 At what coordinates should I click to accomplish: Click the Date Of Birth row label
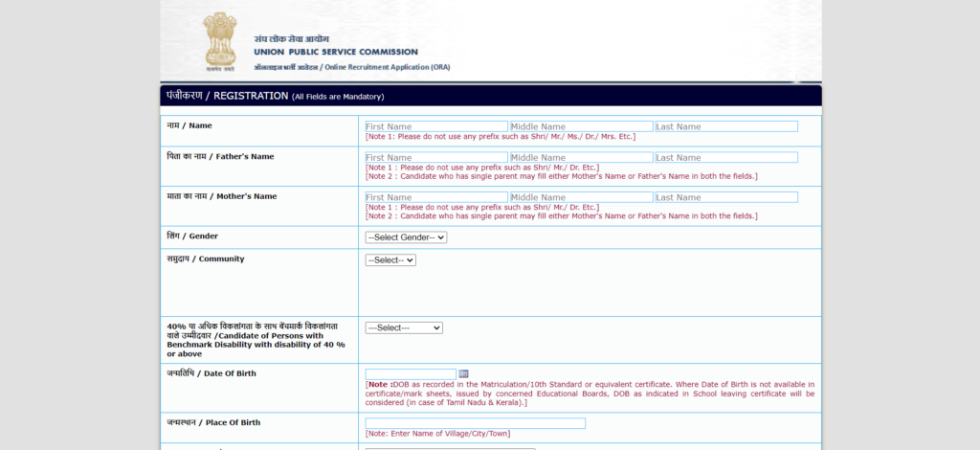pyautogui.click(x=212, y=373)
